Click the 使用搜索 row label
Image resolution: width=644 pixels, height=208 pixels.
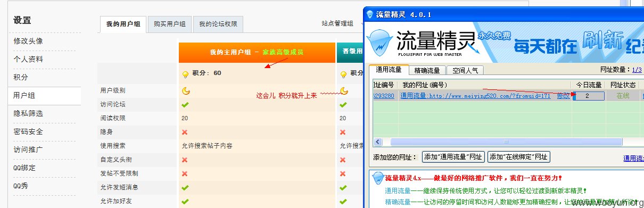pyautogui.click(x=113, y=146)
